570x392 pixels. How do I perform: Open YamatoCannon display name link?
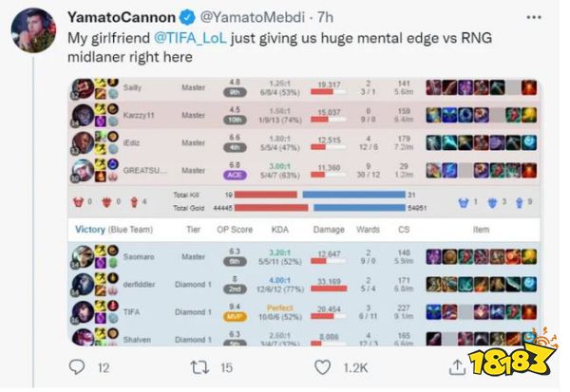[122, 17]
